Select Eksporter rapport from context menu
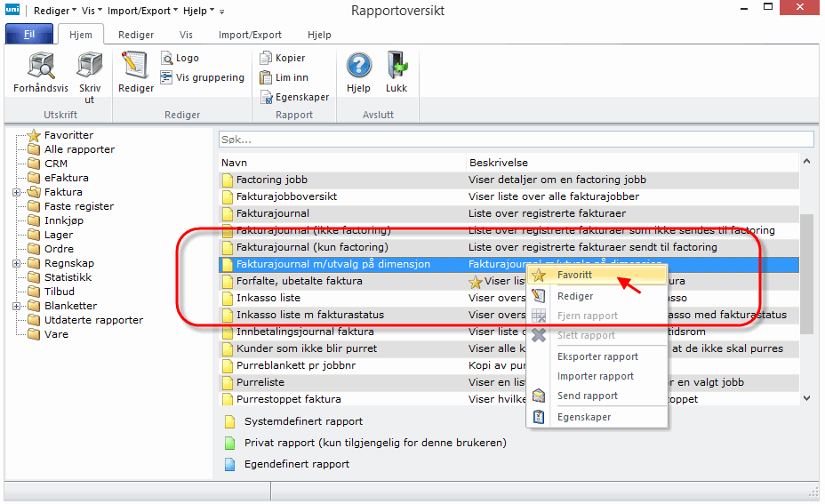The height and width of the screenshot is (504, 825). (597, 356)
